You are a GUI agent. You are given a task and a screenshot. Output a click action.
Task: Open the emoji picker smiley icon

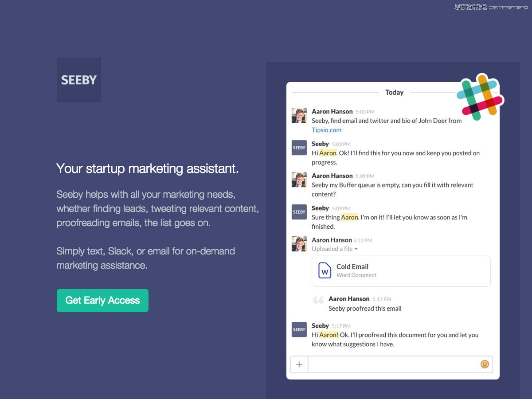tap(485, 364)
